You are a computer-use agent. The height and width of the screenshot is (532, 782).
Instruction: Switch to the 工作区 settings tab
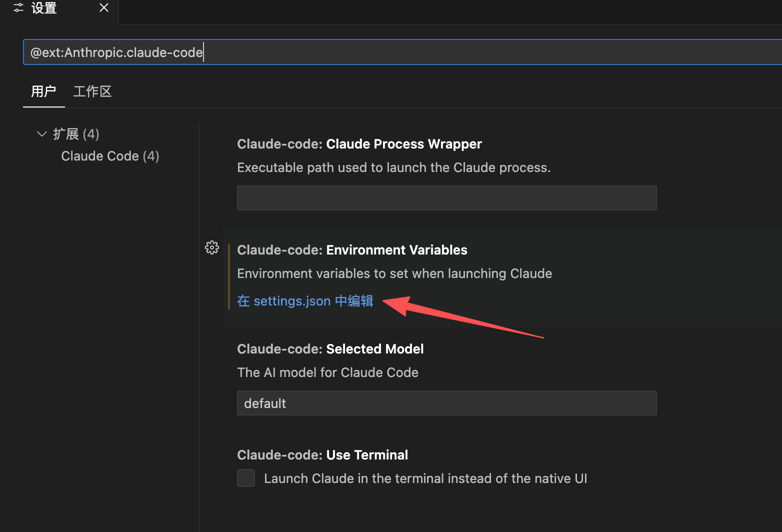click(92, 91)
